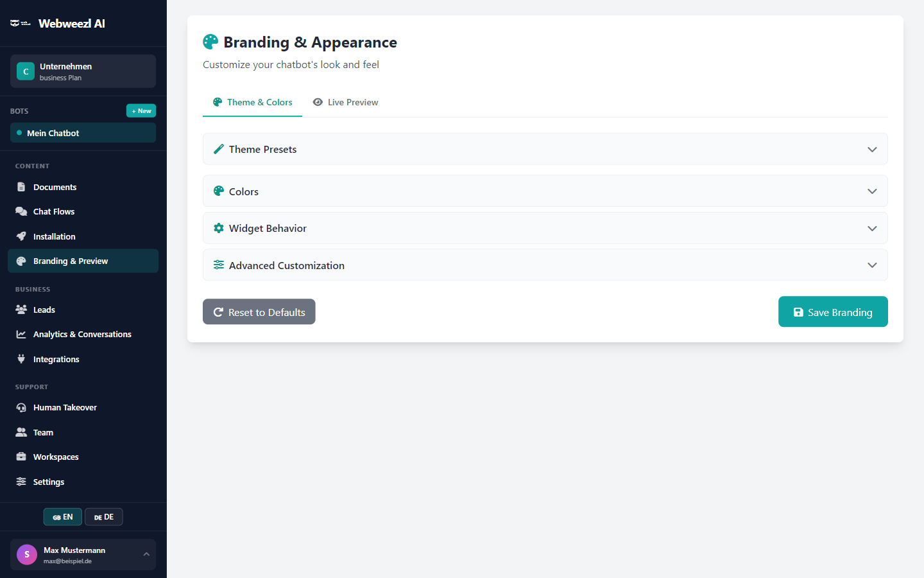Open Human Takeover via the headset icon

(20, 407)
